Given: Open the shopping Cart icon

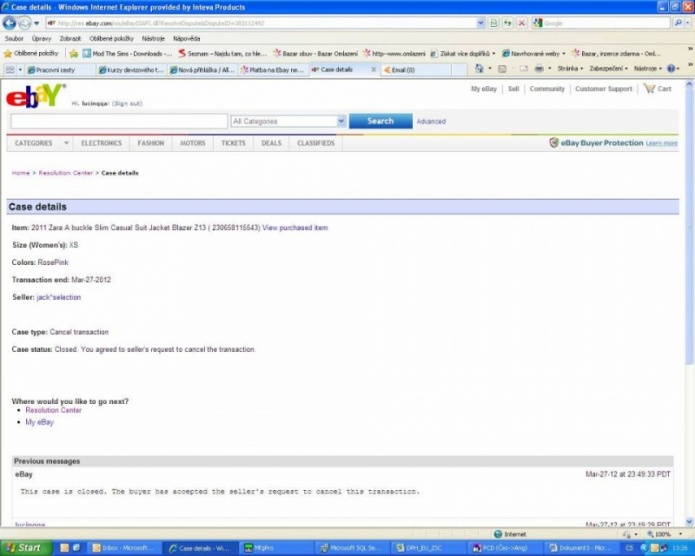Looking at the screenshot, I should 660,89.
